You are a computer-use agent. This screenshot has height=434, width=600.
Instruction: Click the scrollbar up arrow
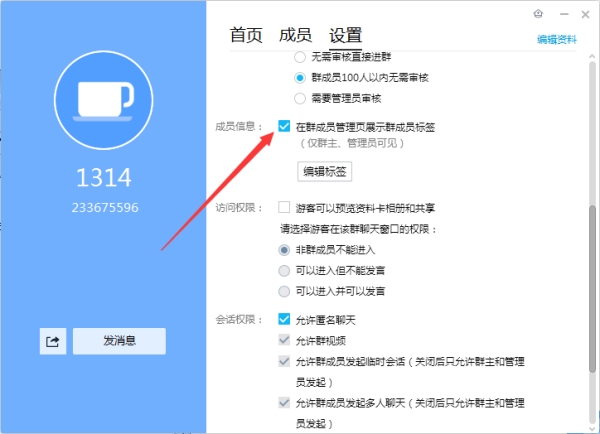[592, 56]
